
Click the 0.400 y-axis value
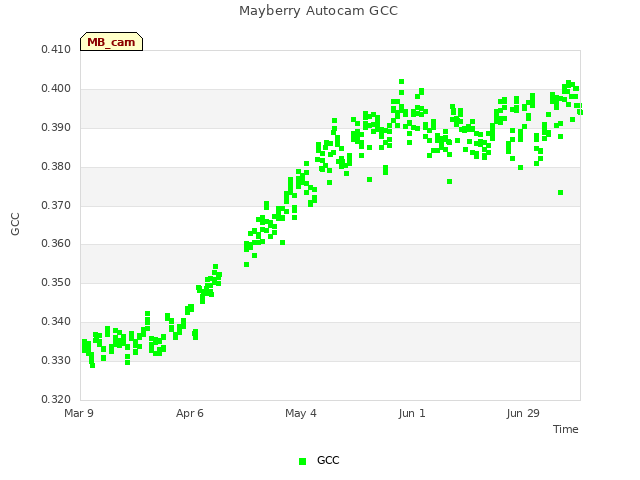pyautogui.click(x=56, y=89)
